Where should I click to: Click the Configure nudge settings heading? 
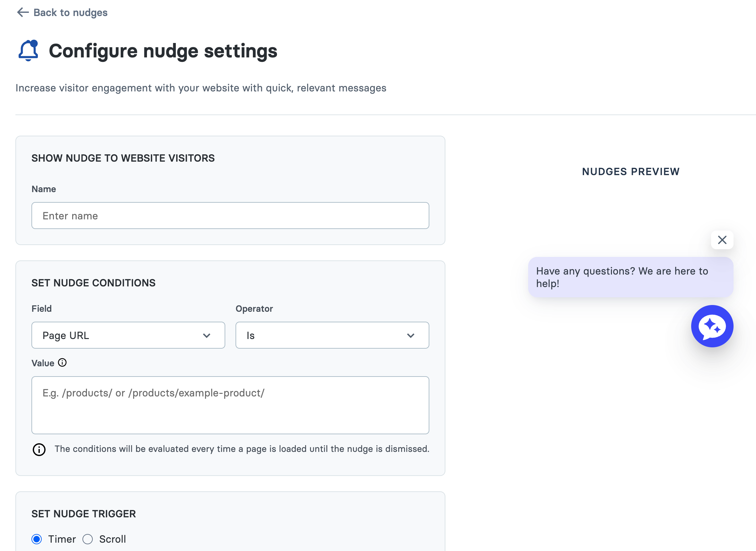click(x=163, y=51)
